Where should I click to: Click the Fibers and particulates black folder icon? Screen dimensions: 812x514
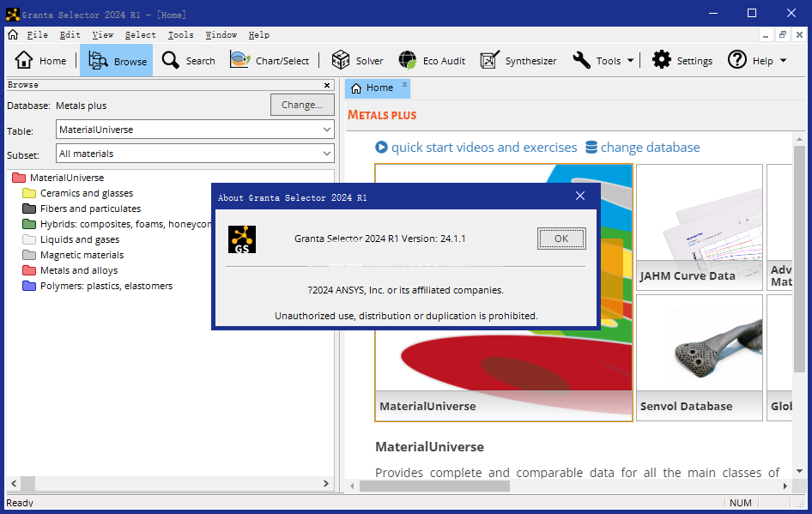coord(29,209)
